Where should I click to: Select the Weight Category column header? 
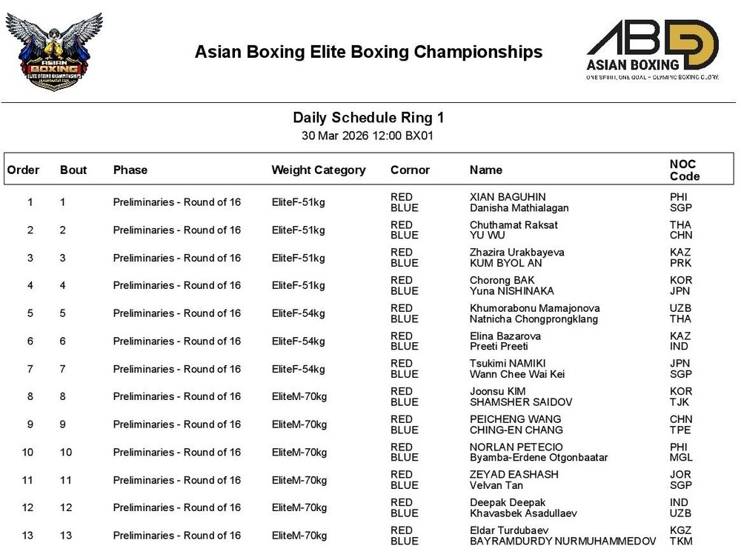point(319,170)
